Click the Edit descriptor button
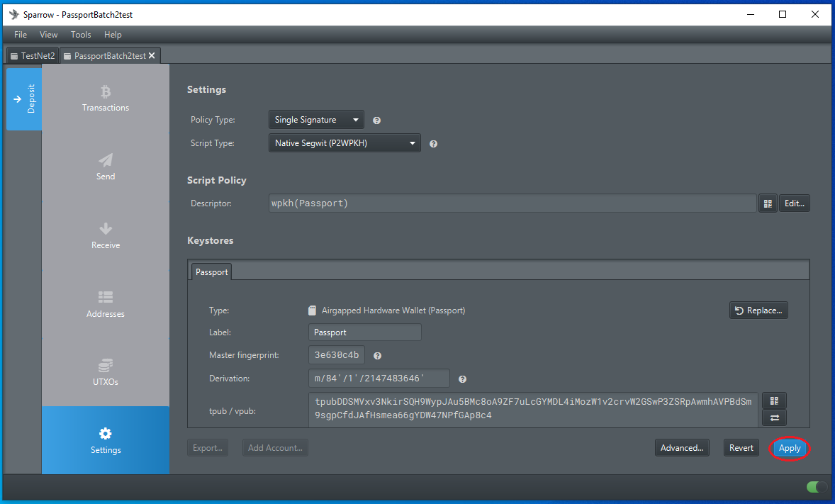This screenshot has width=835, height=504. (794, 203)
